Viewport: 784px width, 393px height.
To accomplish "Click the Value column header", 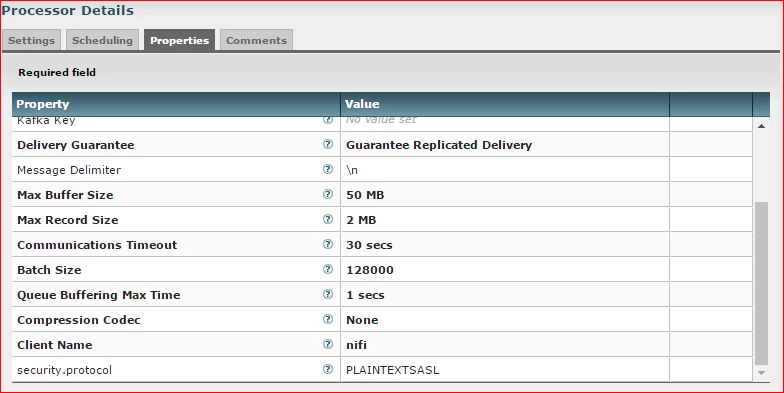I will pos(504,104).
